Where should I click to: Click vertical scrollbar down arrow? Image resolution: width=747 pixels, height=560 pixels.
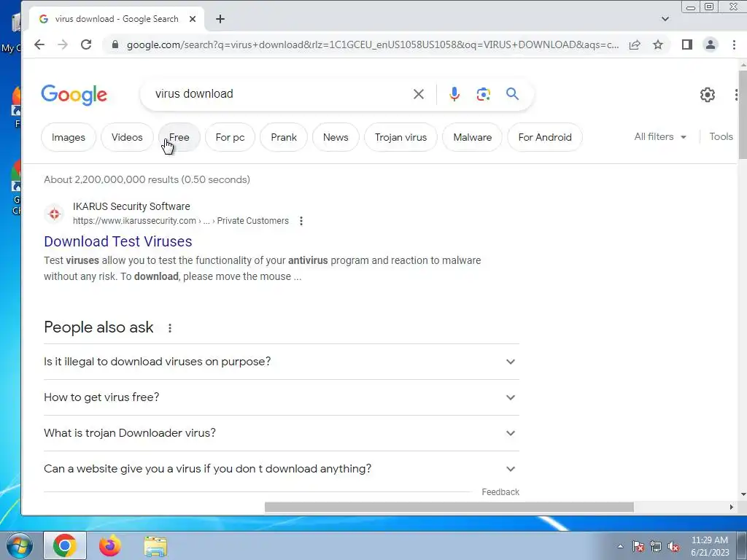(x=742, y=495)
